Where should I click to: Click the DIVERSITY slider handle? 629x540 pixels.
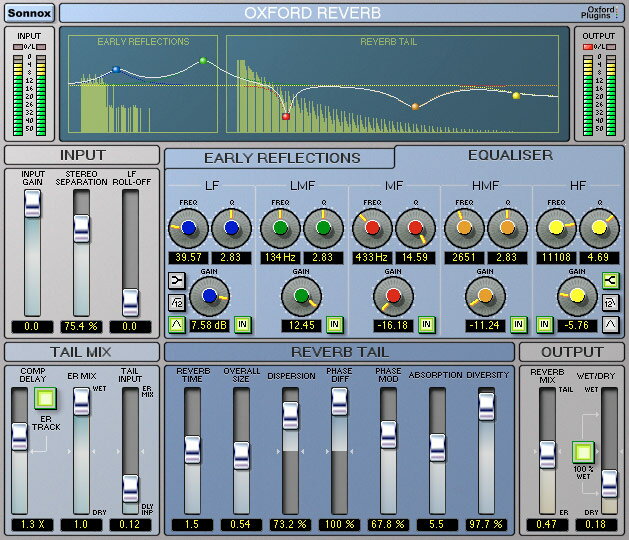click(487, 407)
